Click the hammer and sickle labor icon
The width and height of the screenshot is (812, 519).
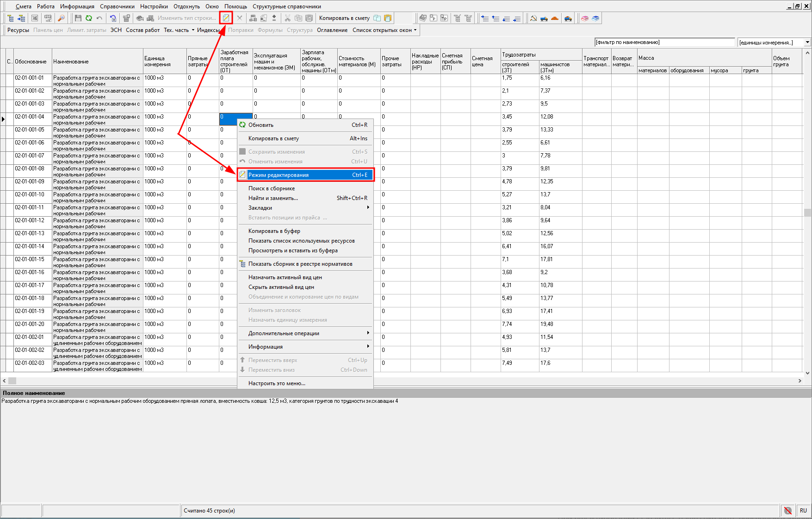pos(533,18)
